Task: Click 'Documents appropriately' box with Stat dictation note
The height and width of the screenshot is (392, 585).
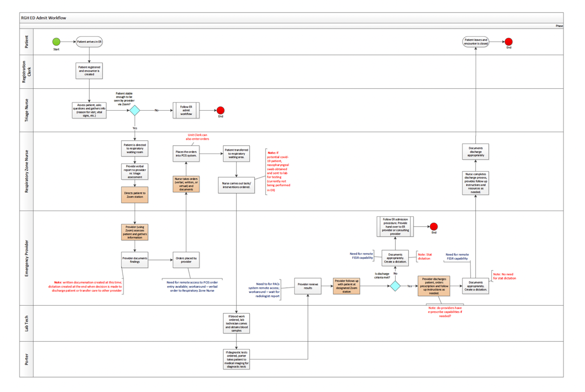Action: click(x=395, y=258)
